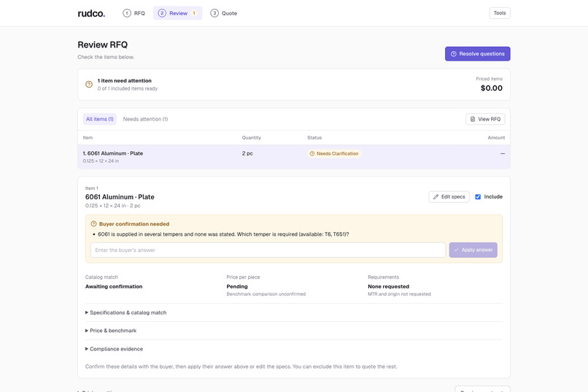Screen dimensions: 588x392
Task: Click the Buyer confirmation needed question icon
Action: pyautogui.click(x=94, y=224)
